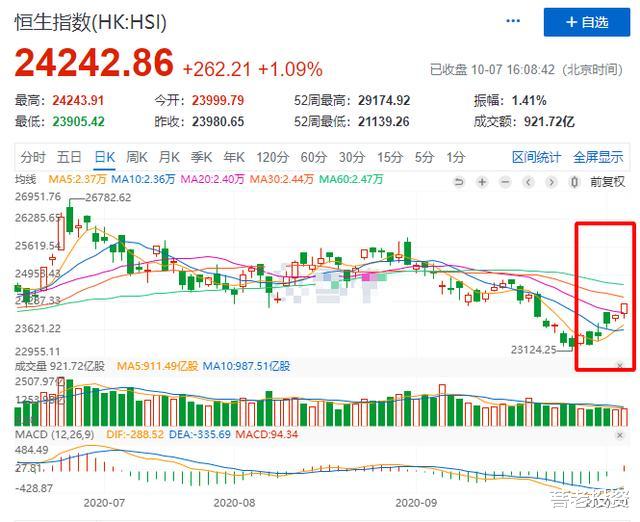Image resolution: width=640 pixels, height=522 pixels.
Task: Click the MACD:94.34 indicator value
Action: click(267, 434)
